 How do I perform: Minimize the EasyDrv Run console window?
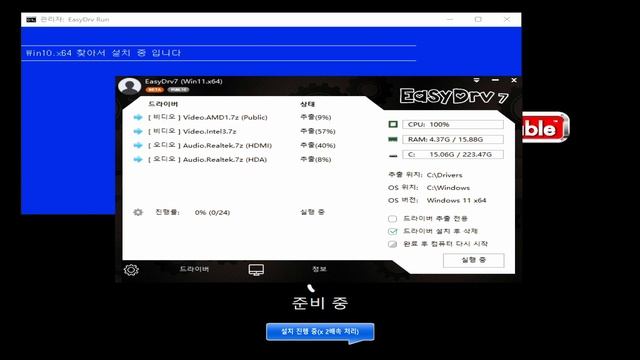click(450, 19)
